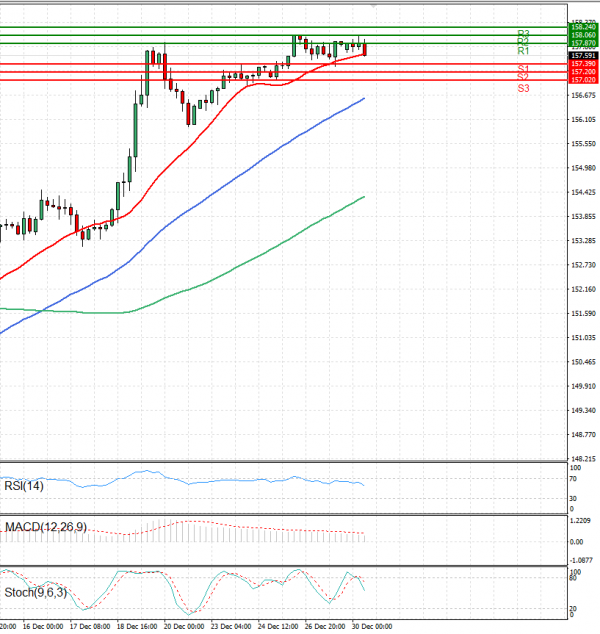Click the MACD(12,26,9) indicator label

pos(46,527)
